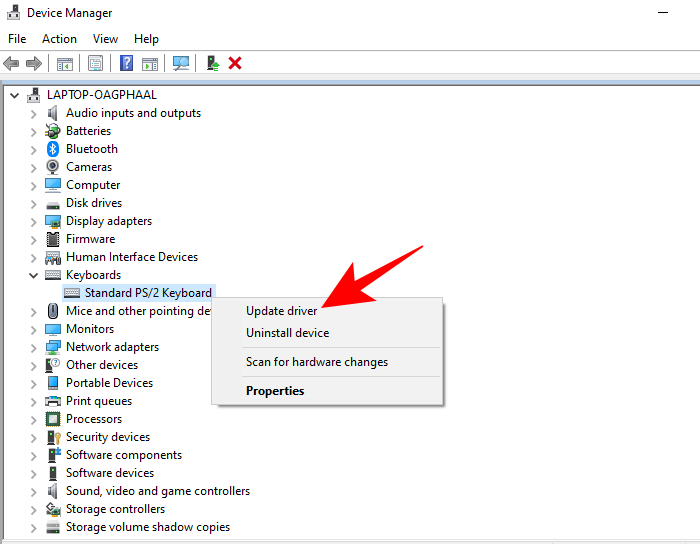
Task: Click the Batteries category icon
Action: pyautogui.click(x=53, y=131)
